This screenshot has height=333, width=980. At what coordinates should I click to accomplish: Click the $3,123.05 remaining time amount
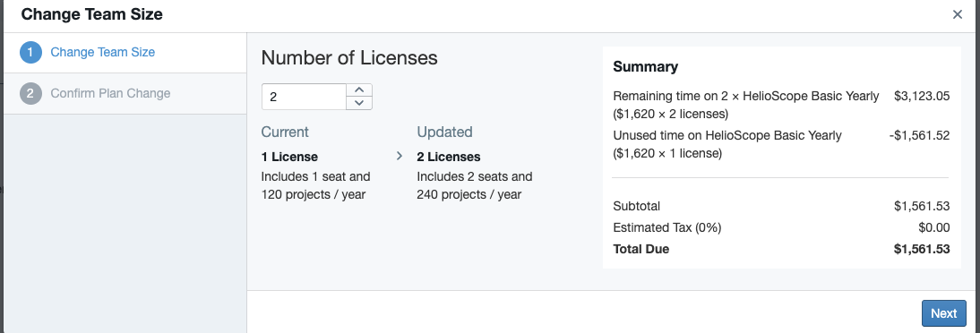[x=922, y=96]
